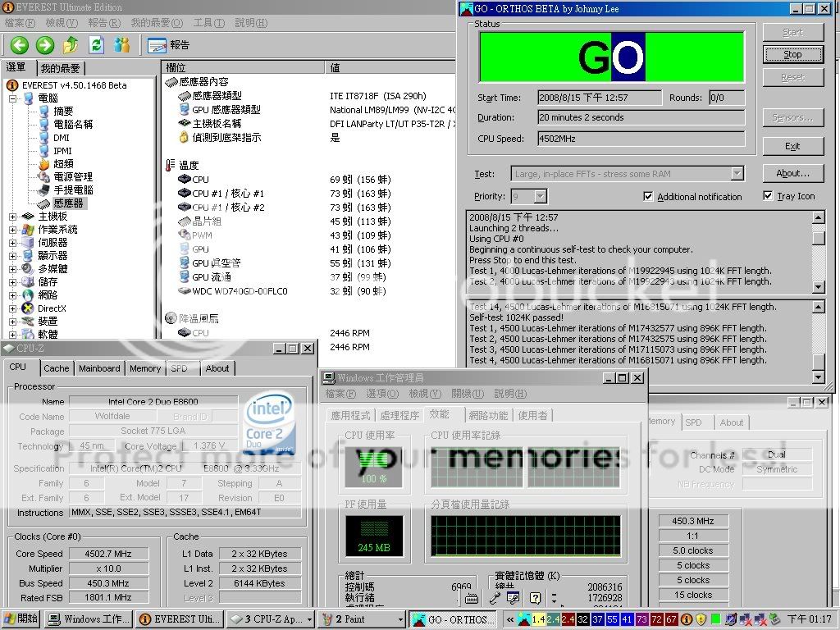Click the green Forward arrow in EVEREST toolbar
840x630 pixels.
[x=45, y=45]
